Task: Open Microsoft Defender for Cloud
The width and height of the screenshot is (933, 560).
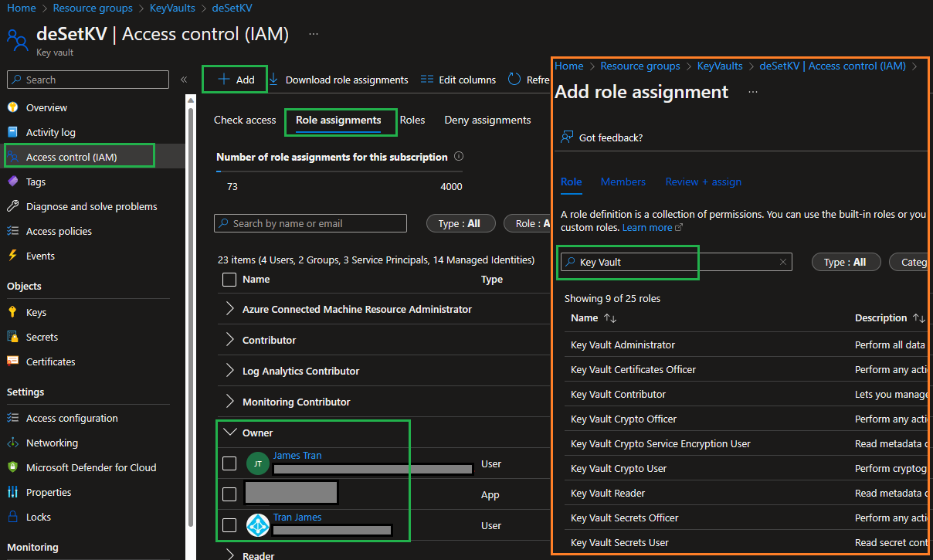Action: [x=91, y=467]
